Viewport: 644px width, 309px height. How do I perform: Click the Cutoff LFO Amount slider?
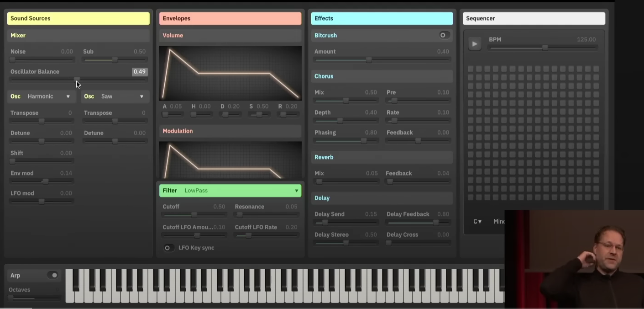pos(194,235)
